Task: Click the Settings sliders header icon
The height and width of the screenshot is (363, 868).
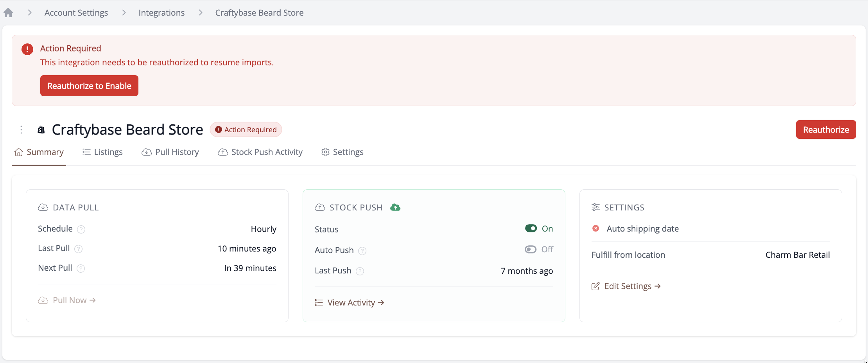Action: click(x=595, y=207)
